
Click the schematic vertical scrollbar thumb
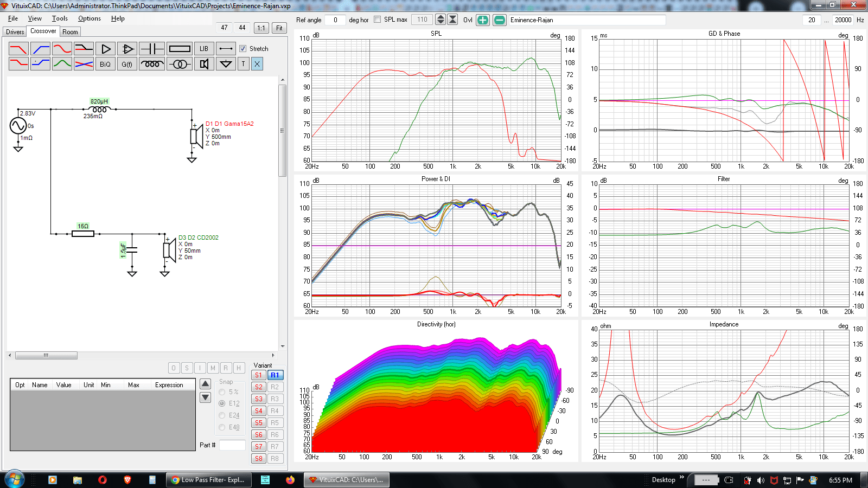(282, 130)
